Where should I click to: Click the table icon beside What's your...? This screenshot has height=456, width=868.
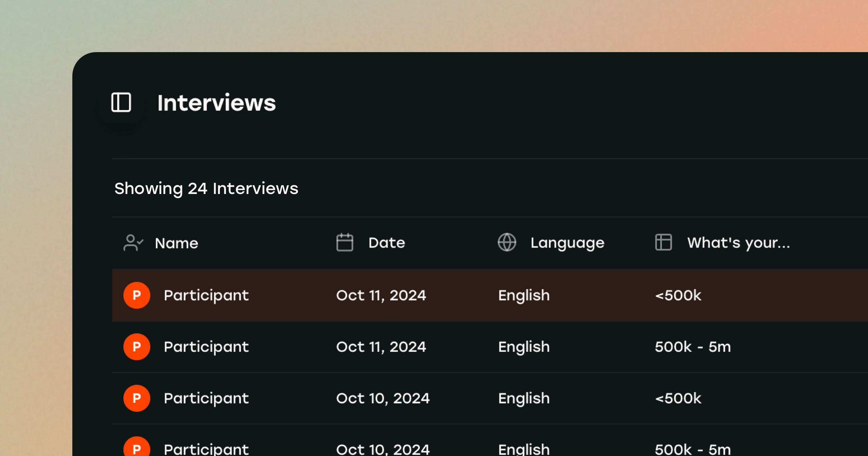point(663,242)
